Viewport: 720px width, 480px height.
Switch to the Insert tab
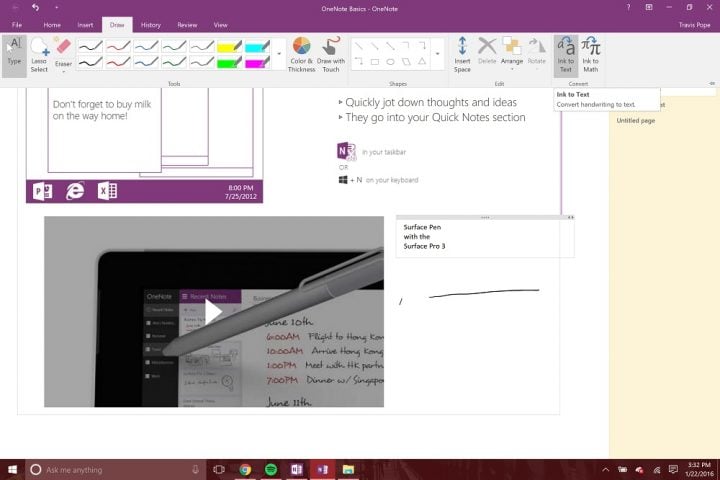pyautogui.click(x=85, y=25)
